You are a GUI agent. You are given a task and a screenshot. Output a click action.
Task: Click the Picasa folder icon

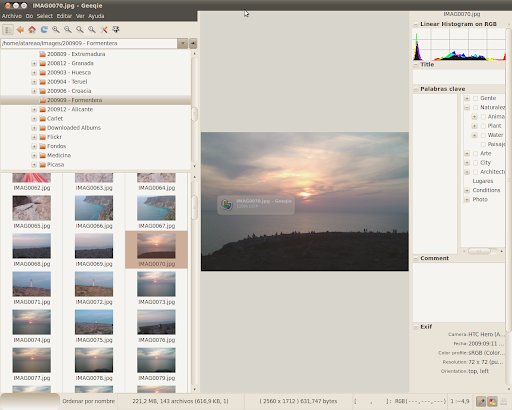pyautogui.click(x=42, y=165)
